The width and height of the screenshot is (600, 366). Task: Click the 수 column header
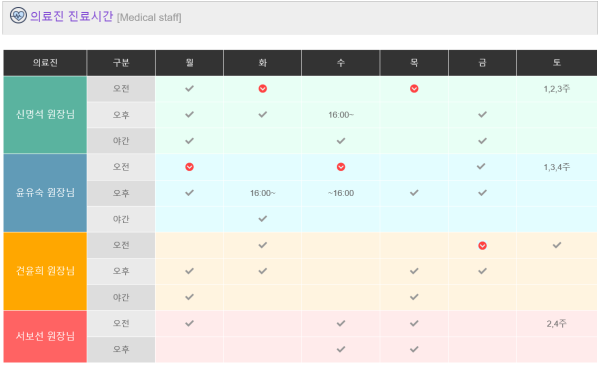point(341,63)
